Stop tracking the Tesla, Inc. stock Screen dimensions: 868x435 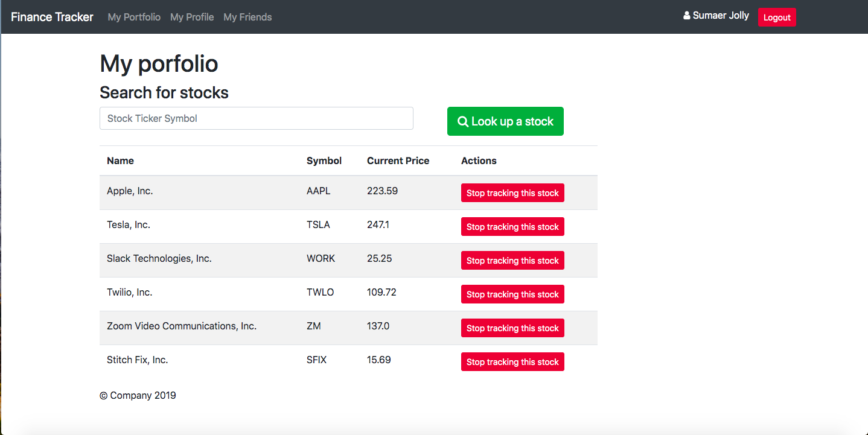click(512, 227)
